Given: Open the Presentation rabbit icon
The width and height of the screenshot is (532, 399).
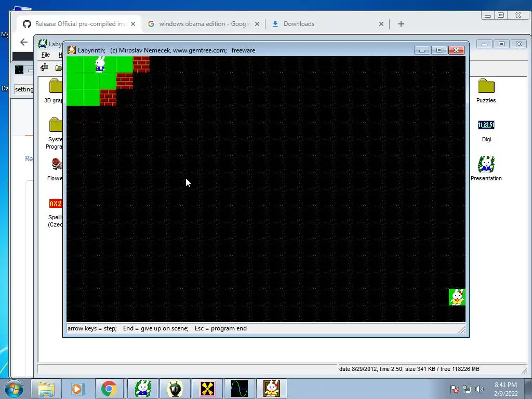Looking at the screenshot, I should [486, 169].
